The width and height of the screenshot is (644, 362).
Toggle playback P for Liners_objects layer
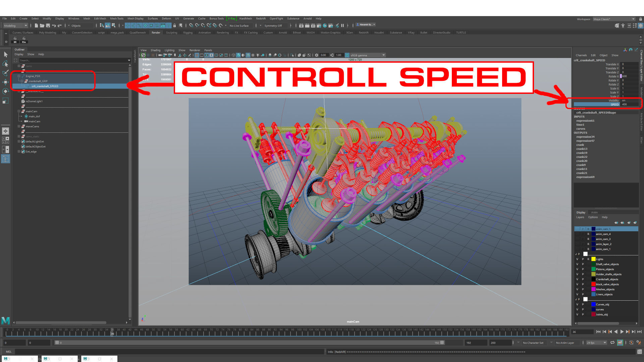[x=583, y=294]
